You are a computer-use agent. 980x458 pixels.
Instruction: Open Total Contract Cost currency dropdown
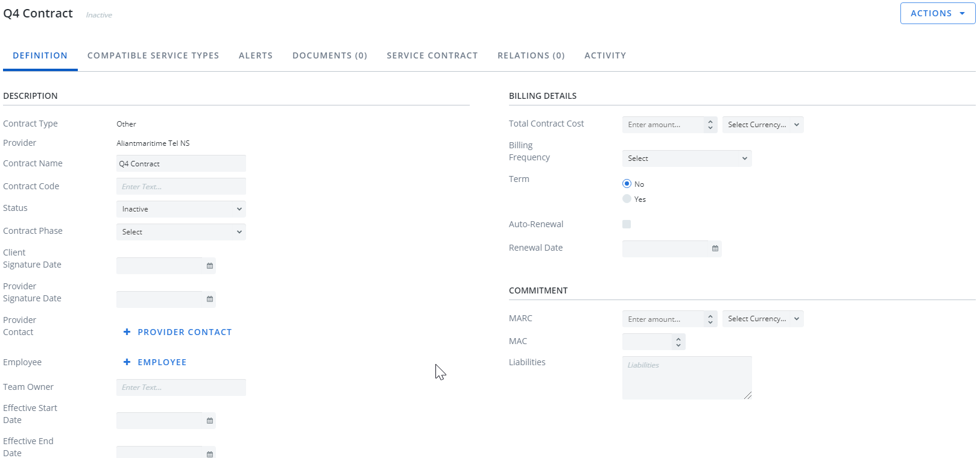[x=763, y=125]
